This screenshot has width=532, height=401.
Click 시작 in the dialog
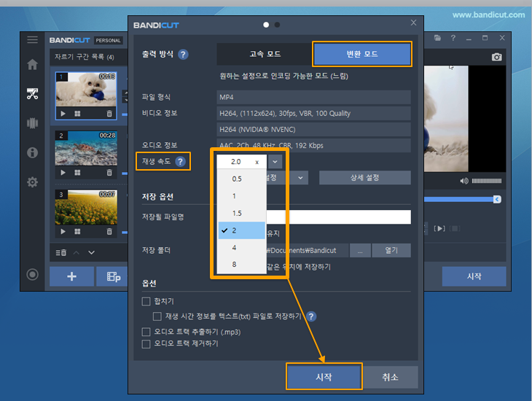(324, 376)
